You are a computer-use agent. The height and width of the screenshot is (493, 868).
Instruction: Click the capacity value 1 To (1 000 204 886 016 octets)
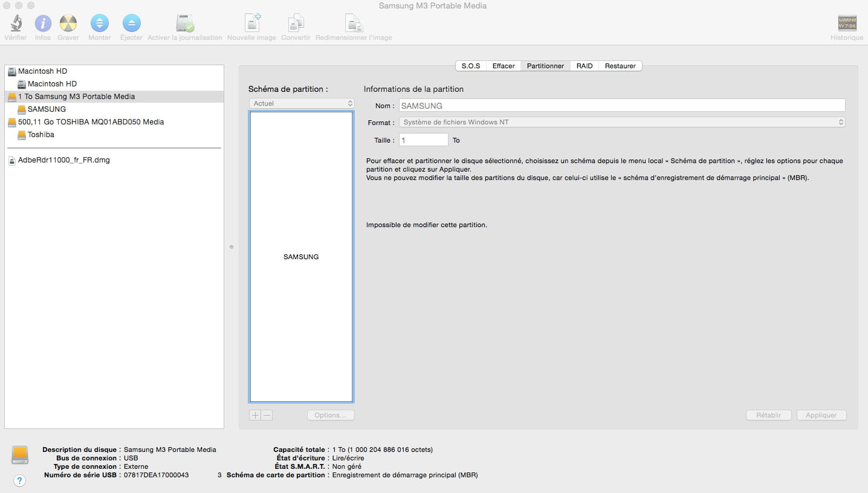[x=383, y=449]
